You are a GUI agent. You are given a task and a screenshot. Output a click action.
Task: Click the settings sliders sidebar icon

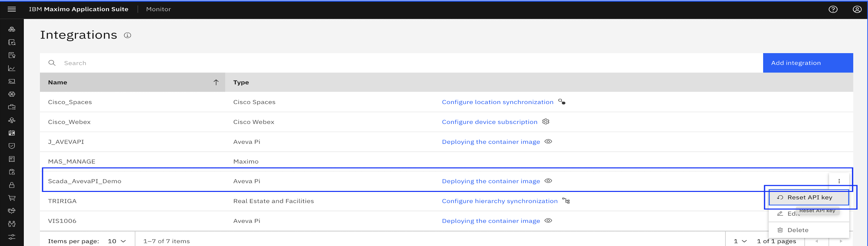click(x=12, y=237)
